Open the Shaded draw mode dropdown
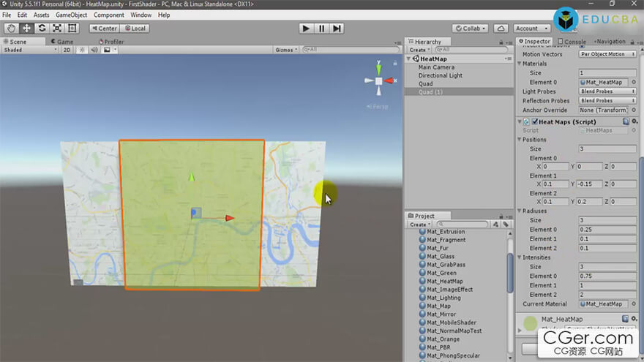The width and height of the screenshot is (644, 362). (30, 50)
